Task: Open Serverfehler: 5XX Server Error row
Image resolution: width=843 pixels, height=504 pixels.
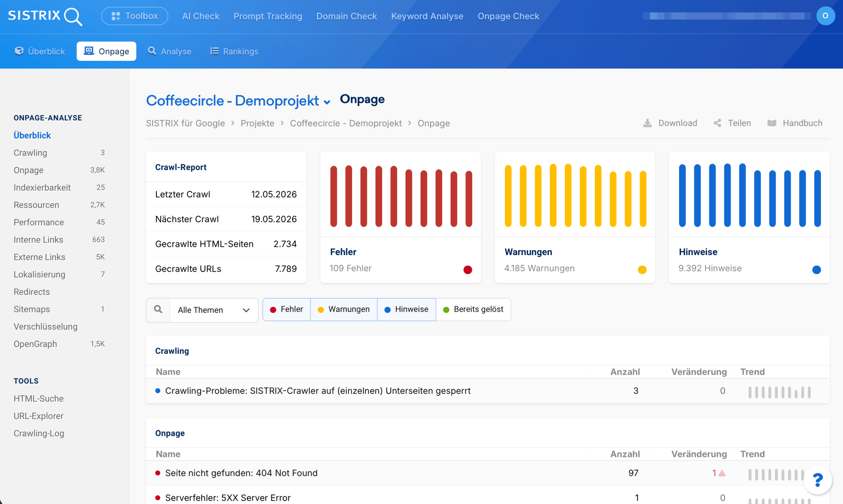Action: pos(487,497)
